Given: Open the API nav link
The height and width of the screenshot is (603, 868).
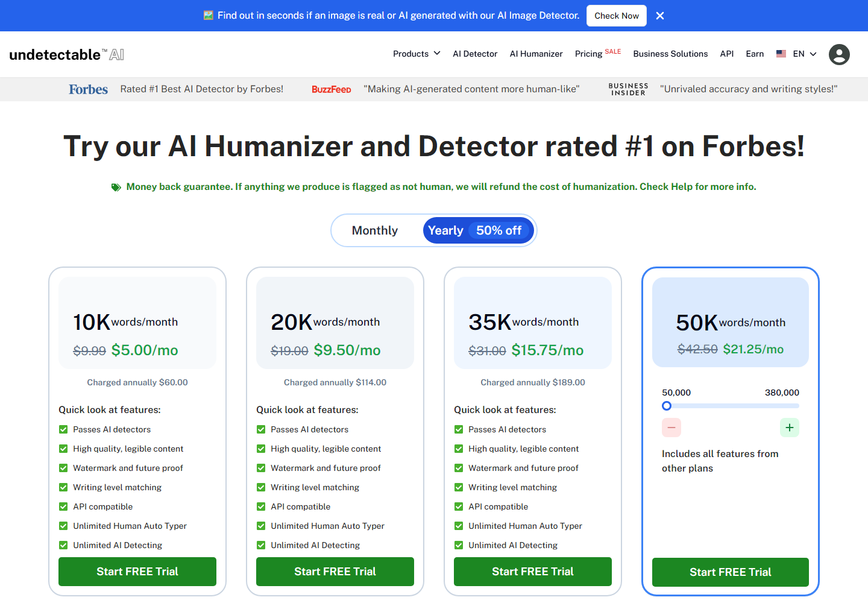Looking at the screenshot, I should pos(727,54).
